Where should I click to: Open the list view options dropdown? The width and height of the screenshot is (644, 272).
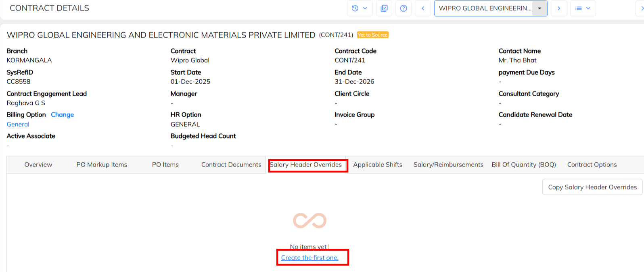583,8
